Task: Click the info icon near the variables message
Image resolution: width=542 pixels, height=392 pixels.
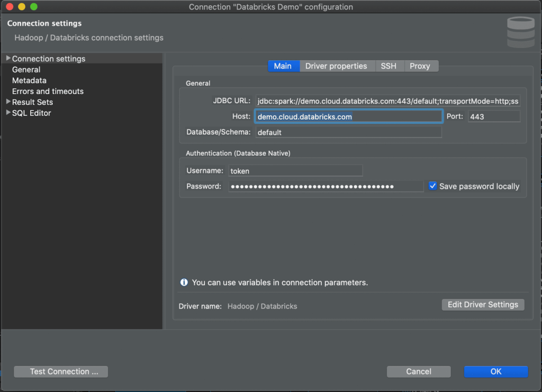Action: pos(184,282)
